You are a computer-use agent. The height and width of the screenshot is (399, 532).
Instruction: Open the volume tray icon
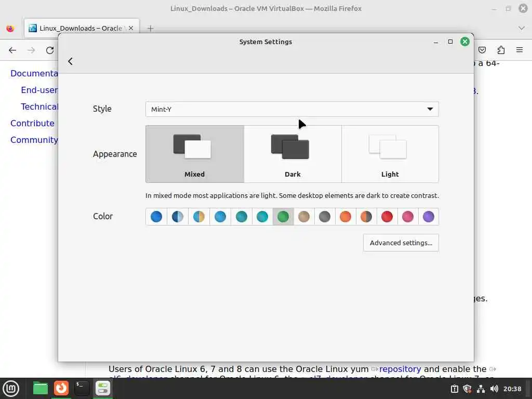tap(494, 389)
